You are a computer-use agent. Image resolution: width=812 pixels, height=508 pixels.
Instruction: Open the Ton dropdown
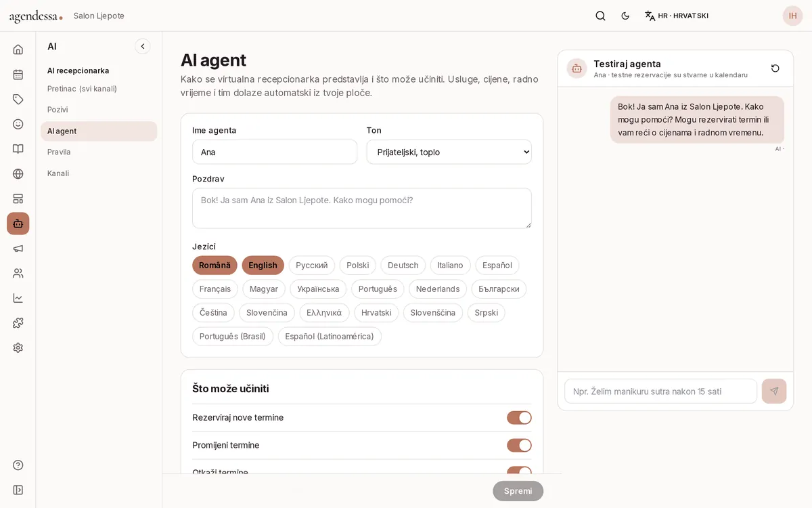[449, 152]
